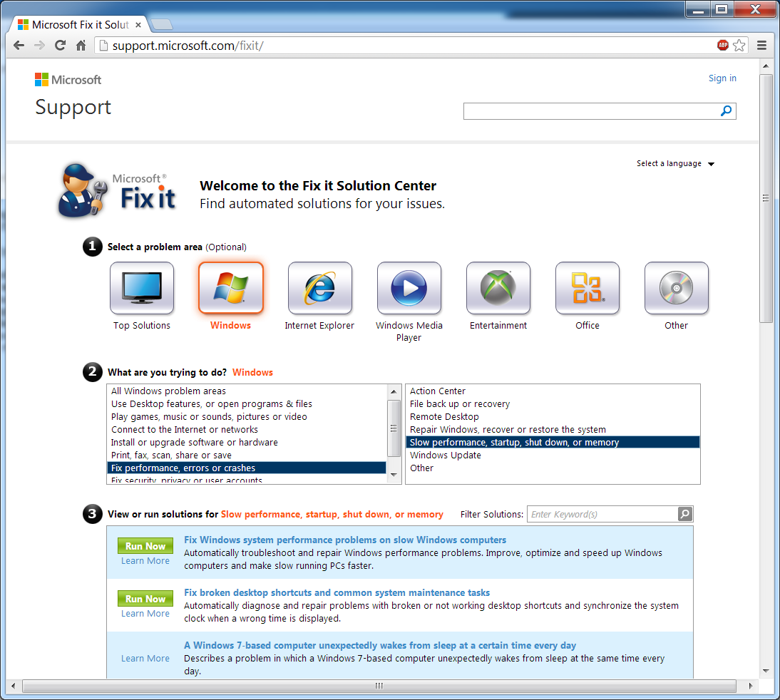Click the Microsoft logo
Viewport: 780px width, 700px height.
(x=68, y=80)
